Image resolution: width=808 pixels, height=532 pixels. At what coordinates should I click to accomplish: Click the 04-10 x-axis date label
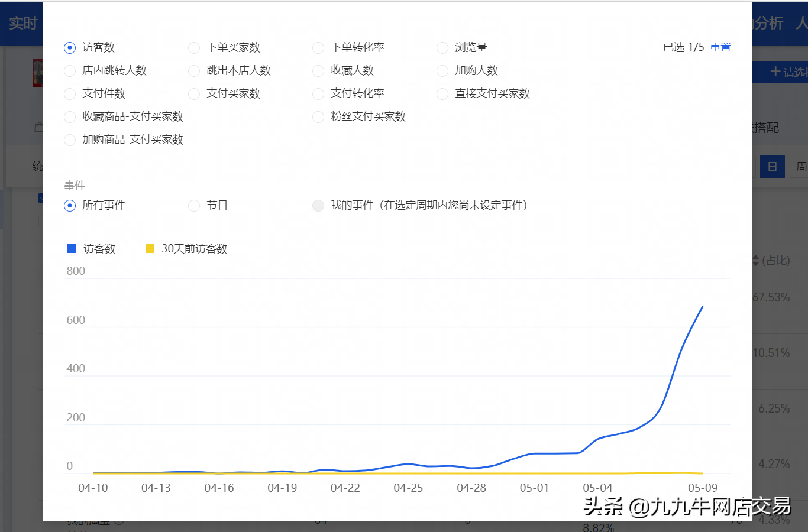point(93,488)
